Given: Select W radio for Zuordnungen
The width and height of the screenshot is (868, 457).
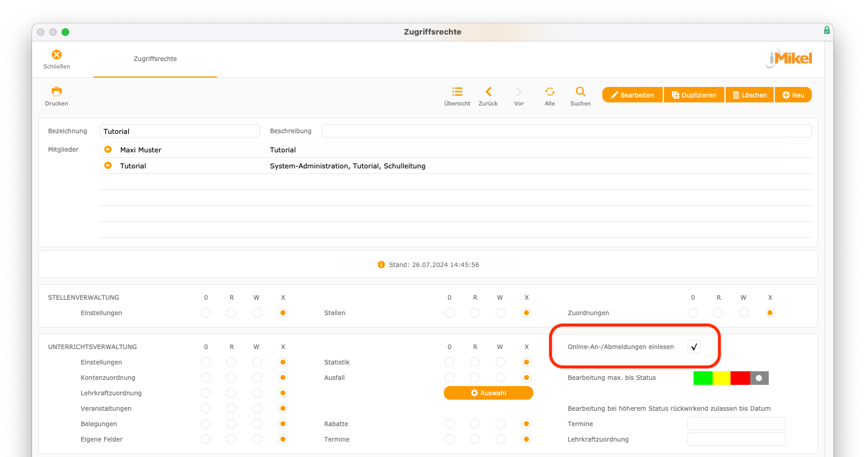Looking at the screenshot, I should 744,313.
